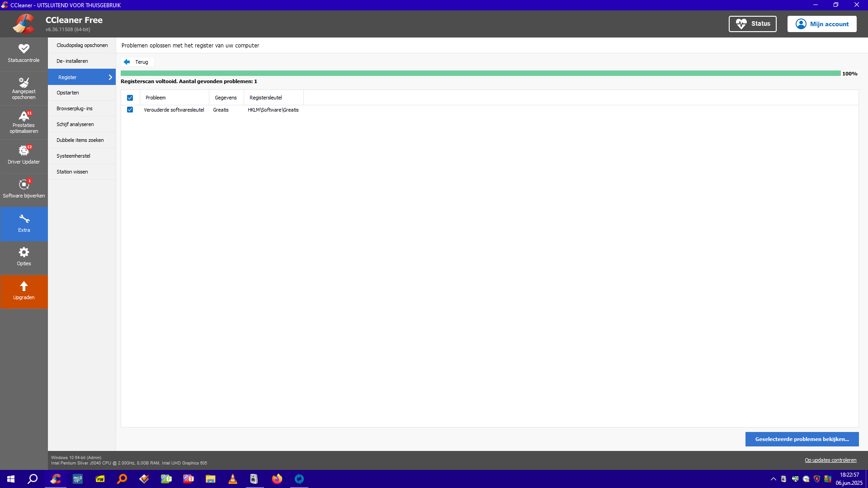Toggle the select-all checkbox in table header
The image size is (868, 488).
[x=130, y=98]
